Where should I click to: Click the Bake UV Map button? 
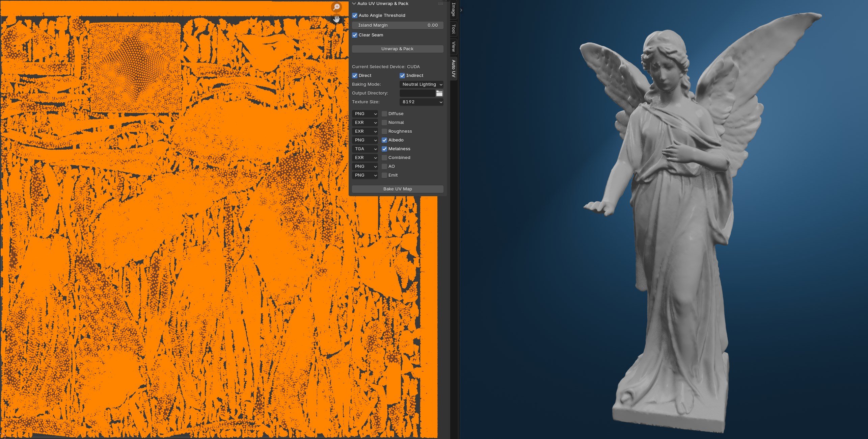[398, 189]
